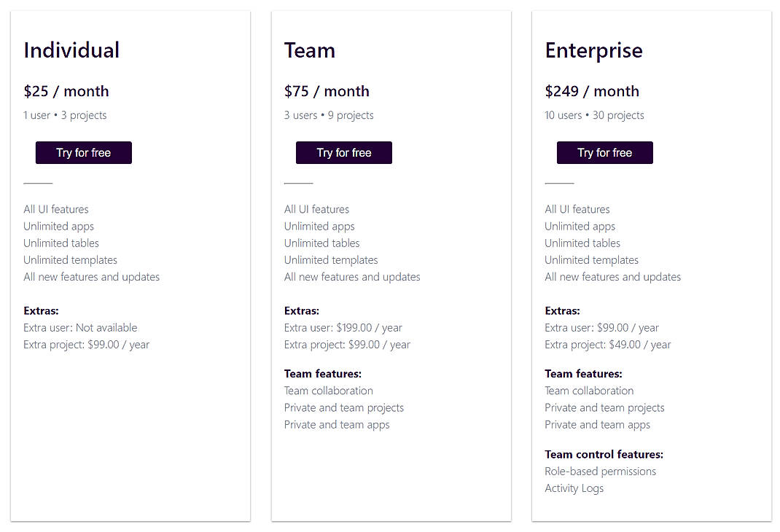780x532 pixels.
Task: Click the $25 / month price
Action: tap(66, 91)
